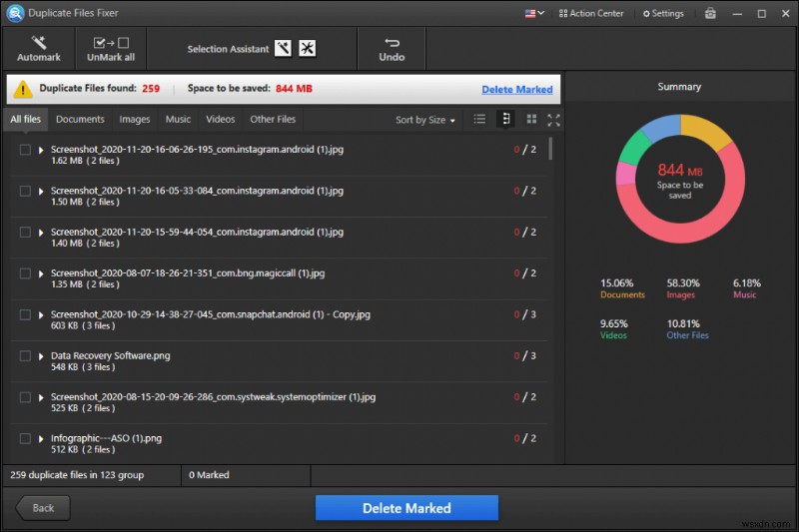Switch to the Videos tab

click(x=220, y=119)
